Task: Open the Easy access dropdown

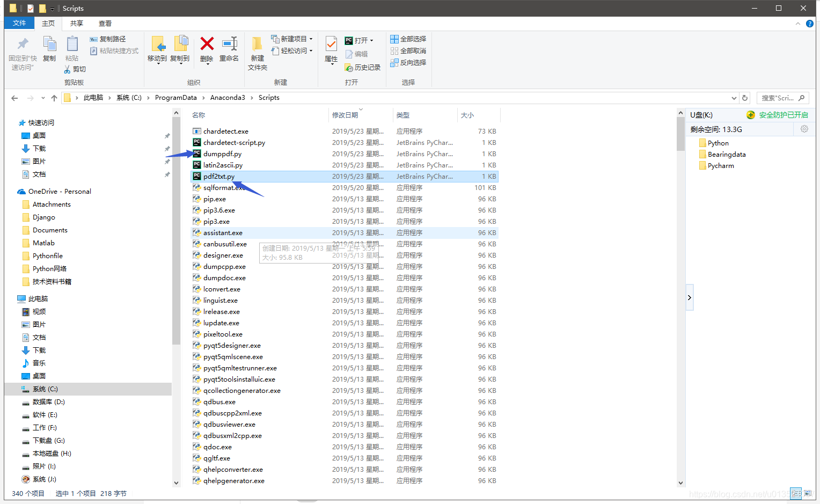Action: (311, 51)
